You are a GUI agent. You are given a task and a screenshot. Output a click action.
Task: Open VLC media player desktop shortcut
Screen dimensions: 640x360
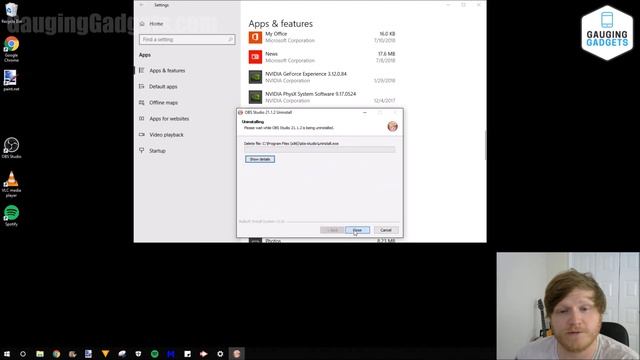(x=11, y=184)
